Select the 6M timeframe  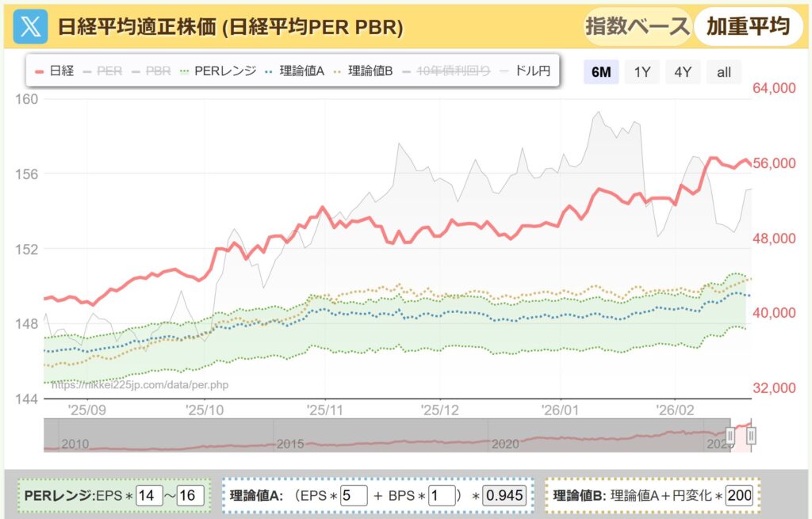coord(600,72)
